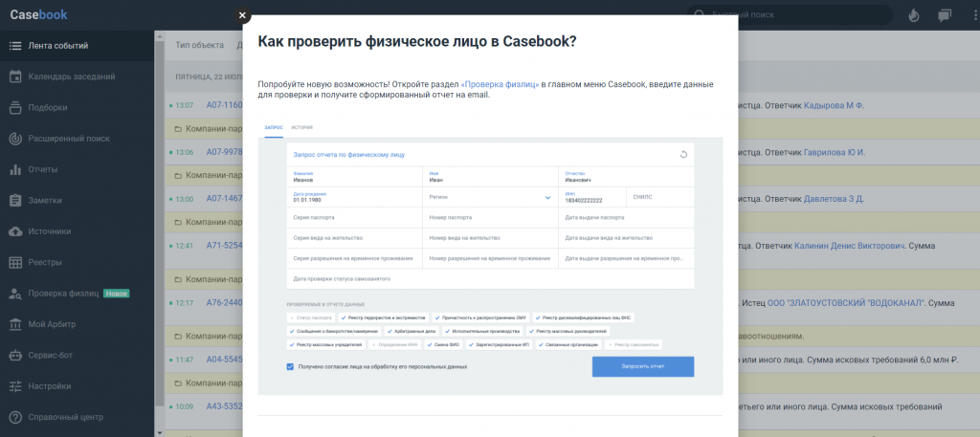Open Проверка физлиц person search icon

[x=15, y=294]
